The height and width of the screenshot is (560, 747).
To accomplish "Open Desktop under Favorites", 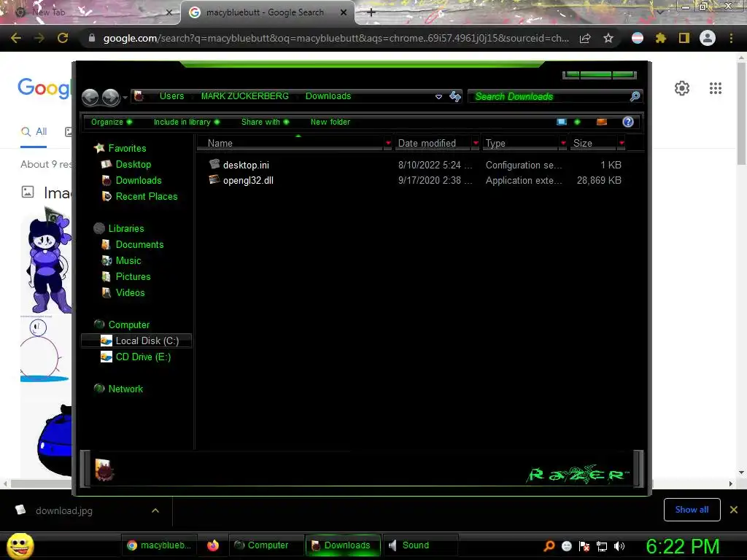I will 133,164.
